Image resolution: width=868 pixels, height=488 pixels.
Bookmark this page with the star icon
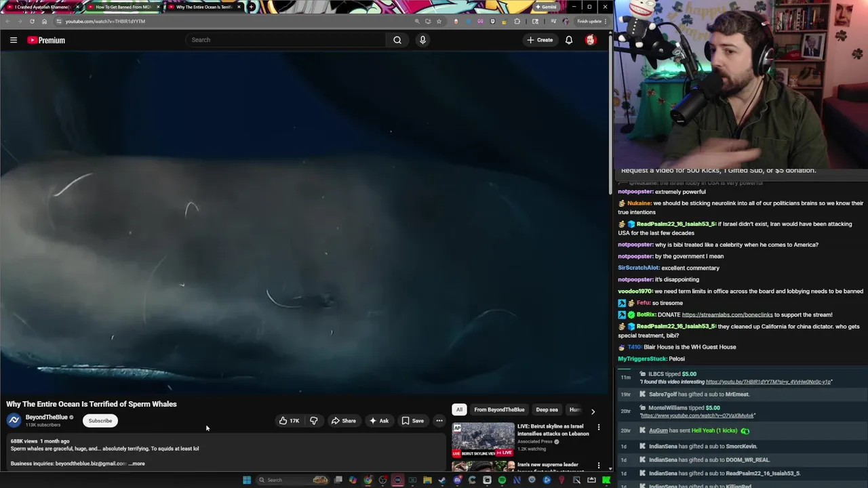(x=439, y=21)
